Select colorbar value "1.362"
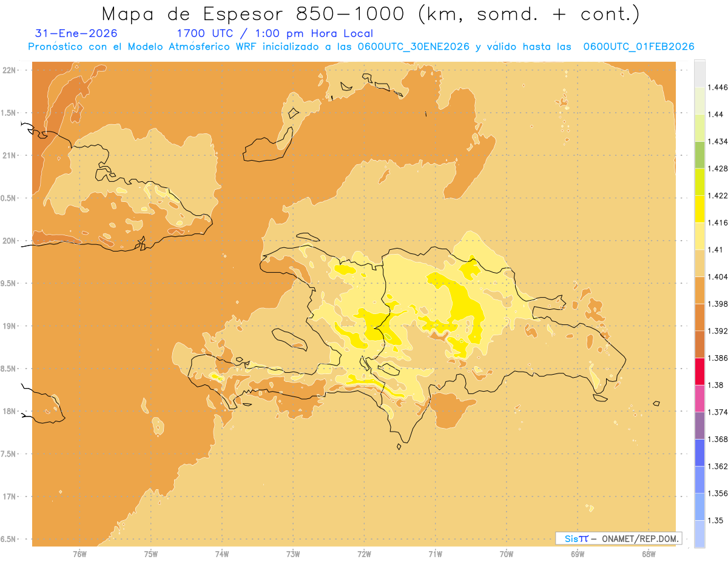Image resolution: width=728 pixels, height=562 pixels. (x=719, y=466)
